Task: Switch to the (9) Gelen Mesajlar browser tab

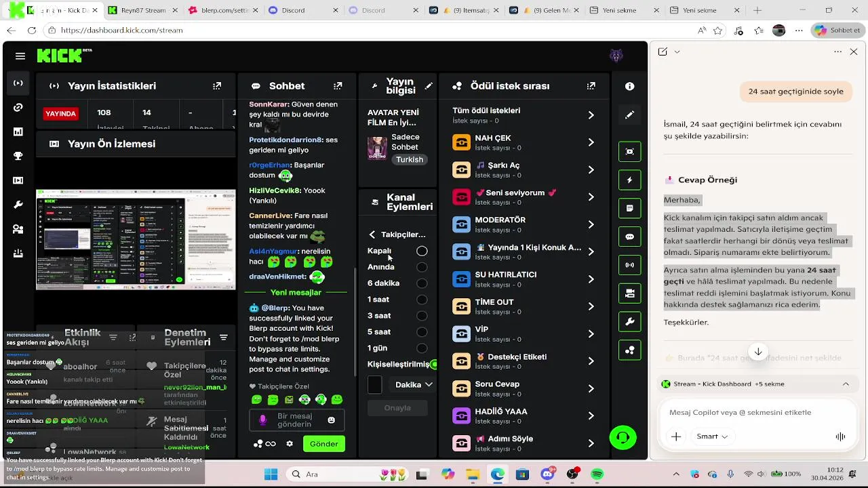Action: pyautogui.click(x=545, y=10)
